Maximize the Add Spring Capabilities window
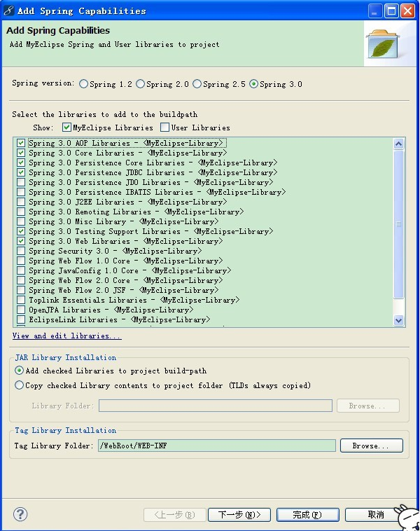Screen dimensions: 420x531 [x=391, y=11]
